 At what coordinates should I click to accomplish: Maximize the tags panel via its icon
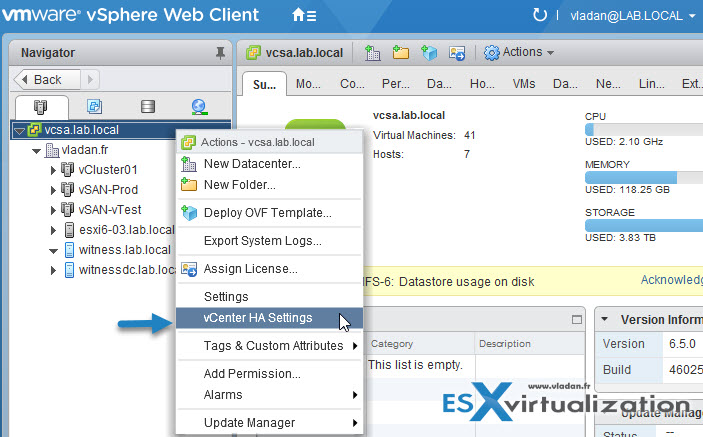577,320
